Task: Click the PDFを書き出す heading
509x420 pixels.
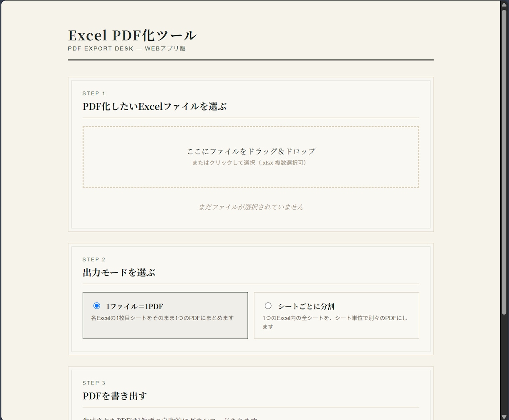Action: (115, 395)
